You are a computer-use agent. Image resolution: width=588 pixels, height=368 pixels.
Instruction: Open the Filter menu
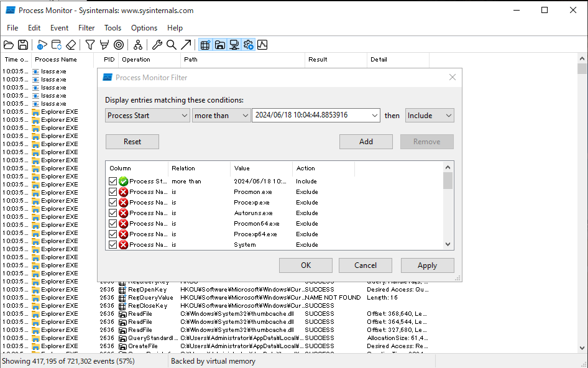click(x=86, y=27)
